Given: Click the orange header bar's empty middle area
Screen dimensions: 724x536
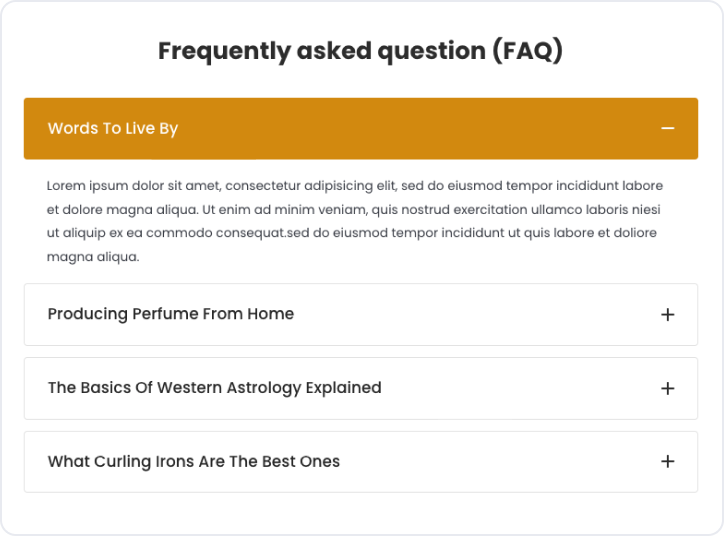Looking at the screenshot, I should point(420,129).
